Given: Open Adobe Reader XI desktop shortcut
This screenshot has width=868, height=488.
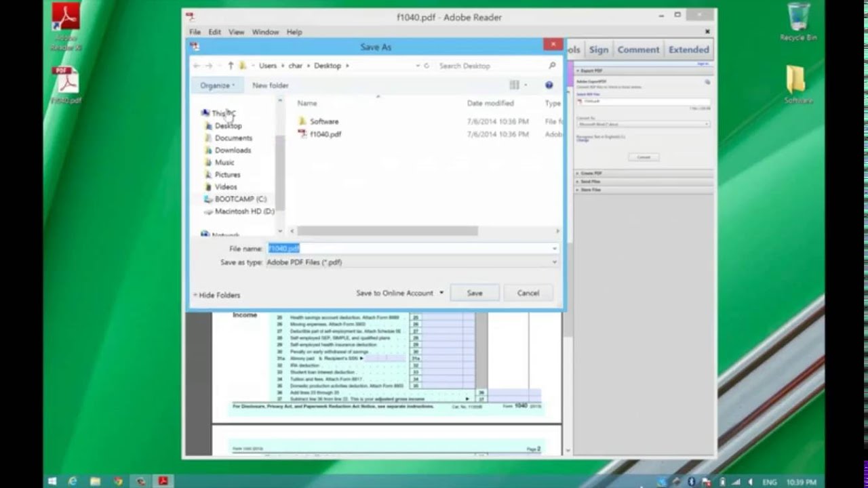Looking at the screenshot, I should [66, 26].
